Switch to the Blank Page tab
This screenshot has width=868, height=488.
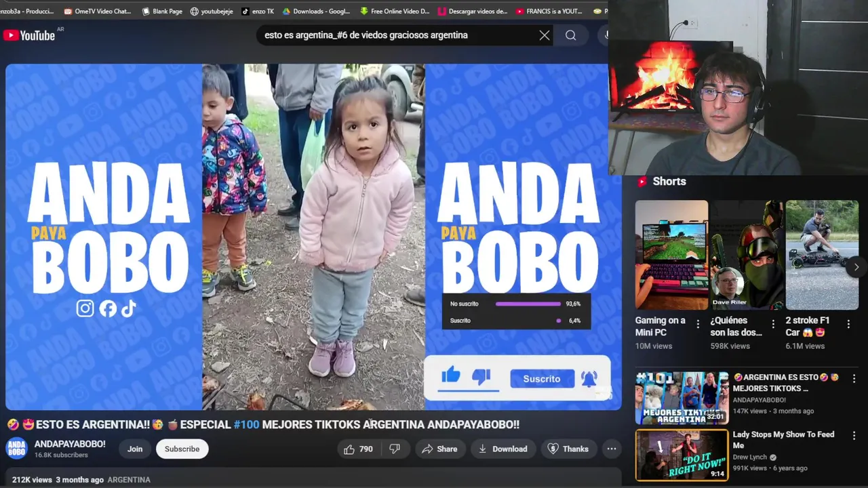(x=161, y=11)
